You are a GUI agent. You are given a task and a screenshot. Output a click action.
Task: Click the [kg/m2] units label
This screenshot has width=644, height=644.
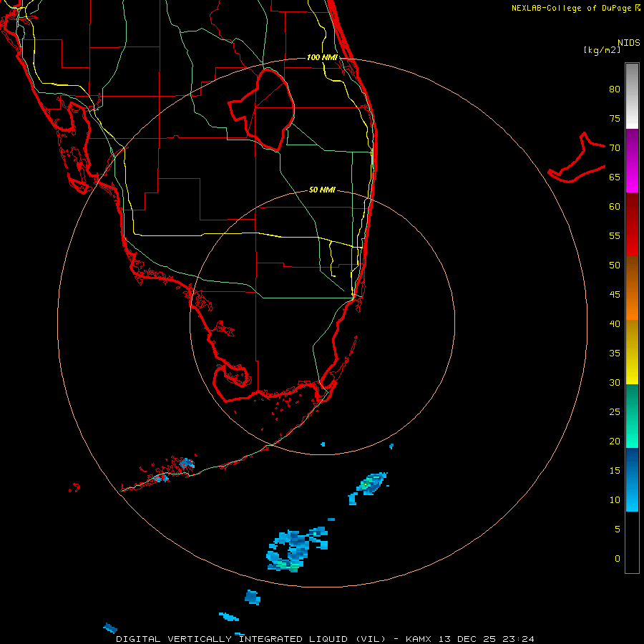tap(602, 50)
